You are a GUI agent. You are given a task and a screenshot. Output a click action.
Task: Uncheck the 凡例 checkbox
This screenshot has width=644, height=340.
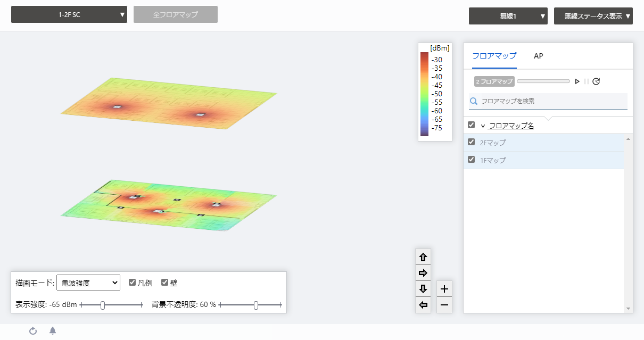(133, 283)
